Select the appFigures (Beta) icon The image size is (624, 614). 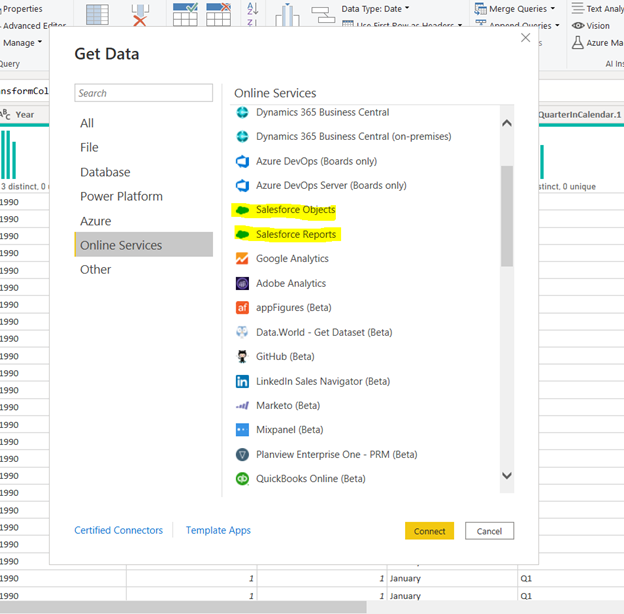point(241,308)
